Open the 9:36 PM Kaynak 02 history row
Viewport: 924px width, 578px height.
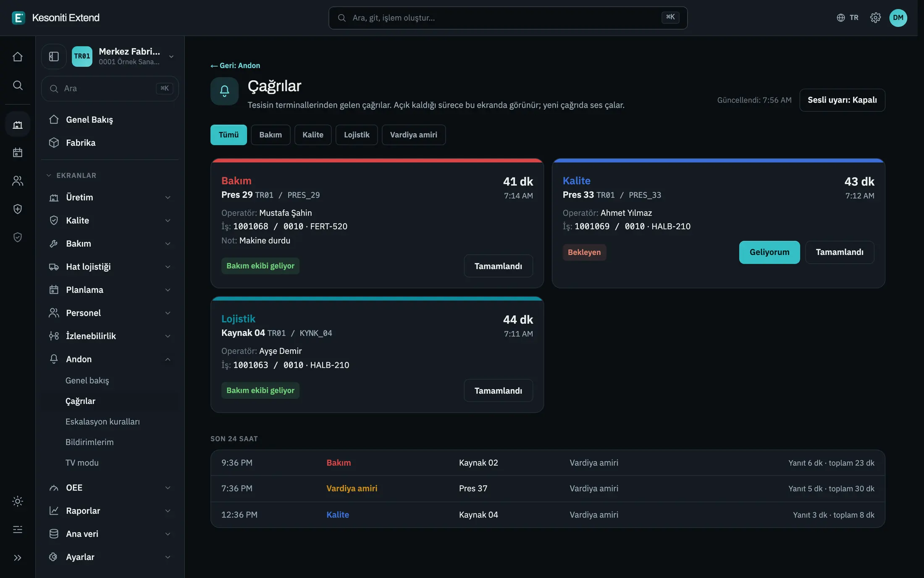pyautogui.click(x=548, y=463)
